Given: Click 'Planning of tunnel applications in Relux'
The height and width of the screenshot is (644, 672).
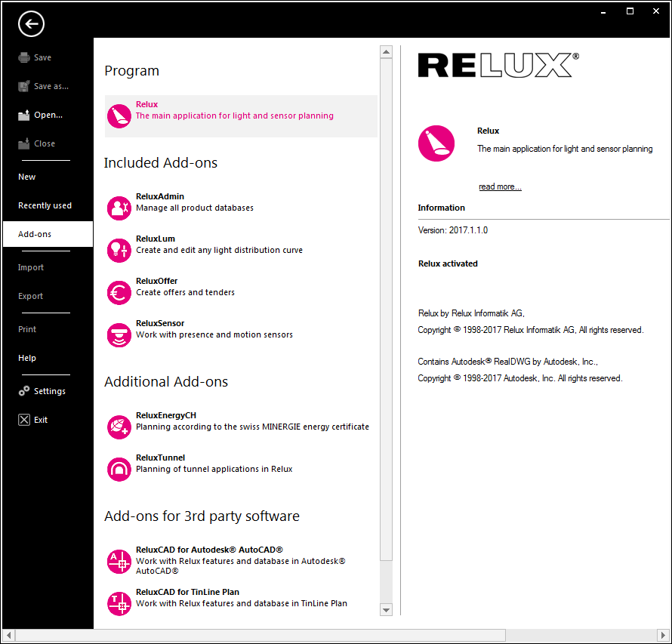Looking at the screenshot, I should [214, 469].
